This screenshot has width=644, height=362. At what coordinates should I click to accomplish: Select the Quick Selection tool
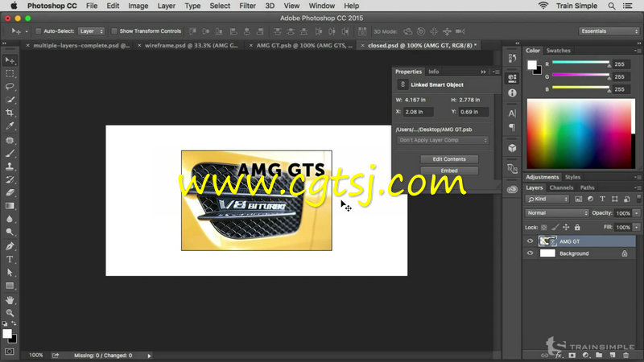coord(10,100)
